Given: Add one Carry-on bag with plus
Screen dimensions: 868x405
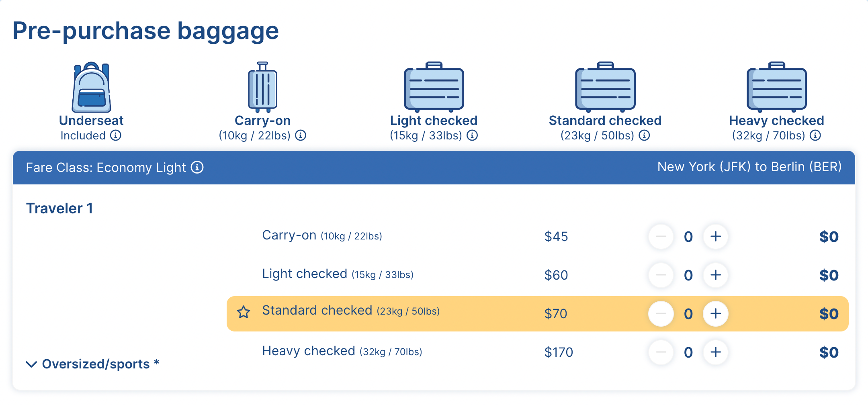Looking at the screenshot, I should pyautogui.click(x=715, y=237).
